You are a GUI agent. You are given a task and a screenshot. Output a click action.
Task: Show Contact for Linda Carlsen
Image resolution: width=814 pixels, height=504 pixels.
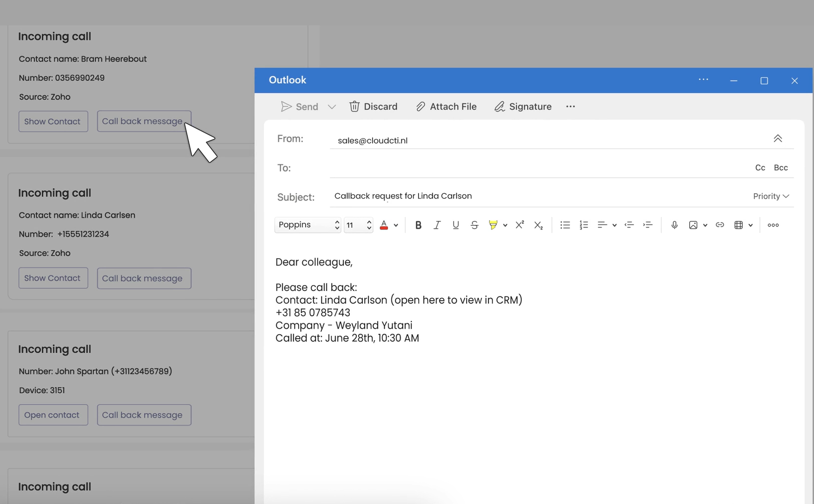click(53, 278)
